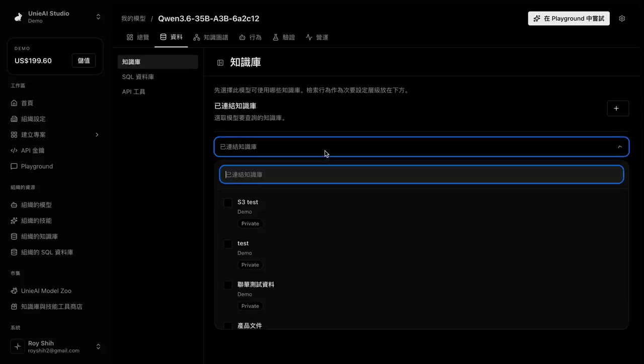This screenshot has height=364, width=644.
Task: Open the 知識圖譜 tab
Action: coord(211,37)
